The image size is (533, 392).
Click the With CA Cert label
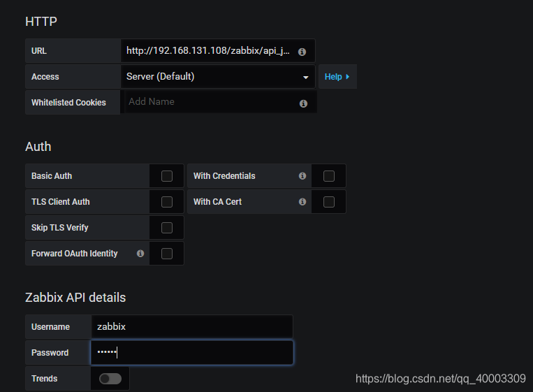[217, 202]
